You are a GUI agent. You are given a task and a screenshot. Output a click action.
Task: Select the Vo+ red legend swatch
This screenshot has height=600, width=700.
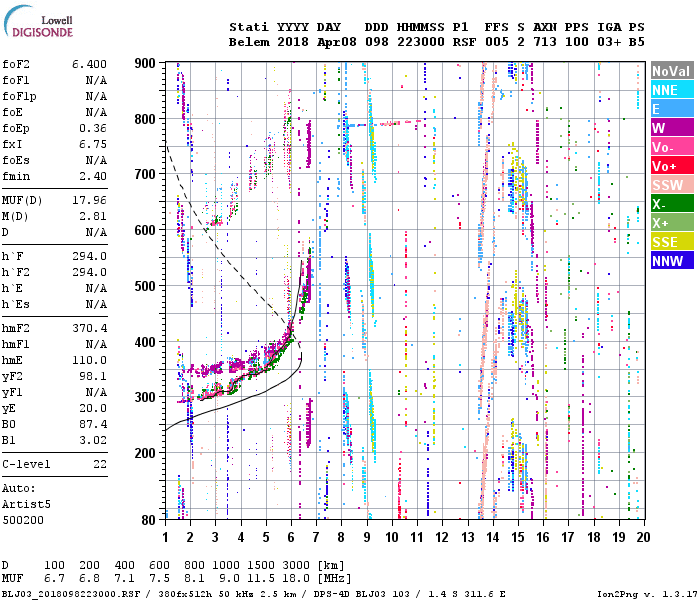[672, 166]
